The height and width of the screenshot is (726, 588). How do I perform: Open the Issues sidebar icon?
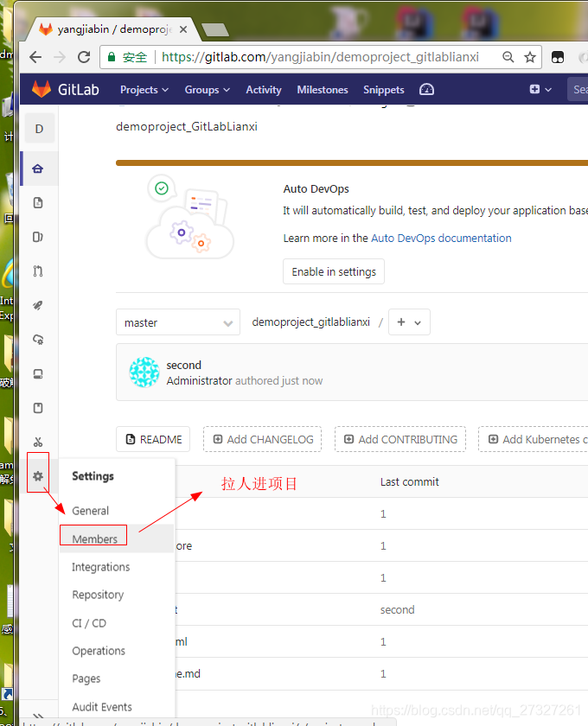38,237
